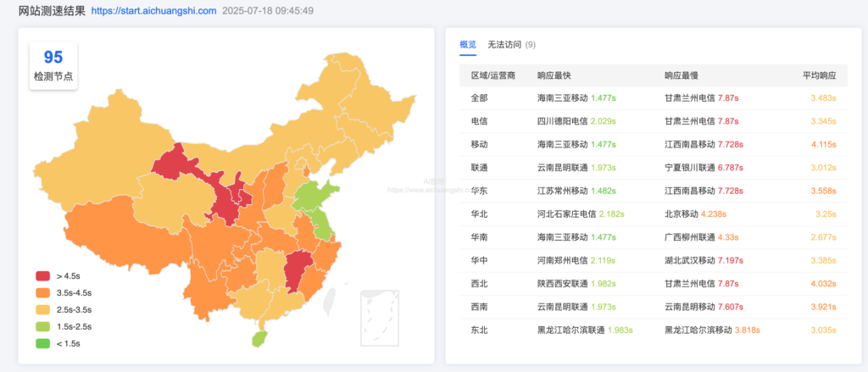Click the orange 3.5s-4.5s legend swatch

43,293
